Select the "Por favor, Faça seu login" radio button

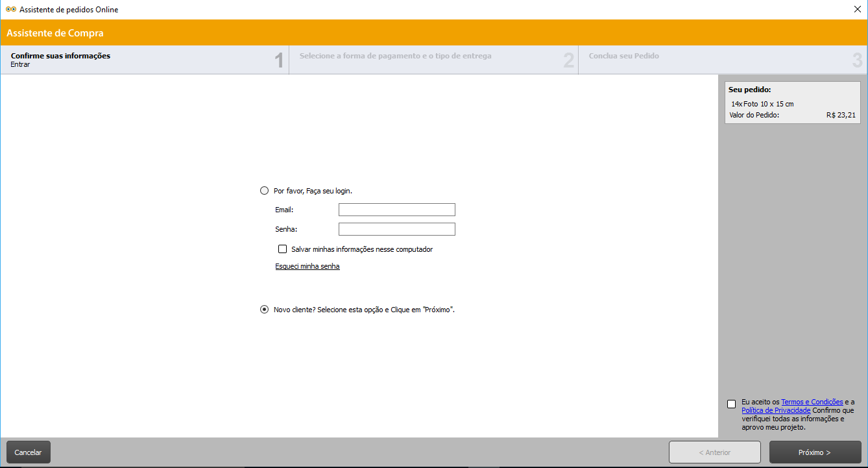click(x=264, y=191)
